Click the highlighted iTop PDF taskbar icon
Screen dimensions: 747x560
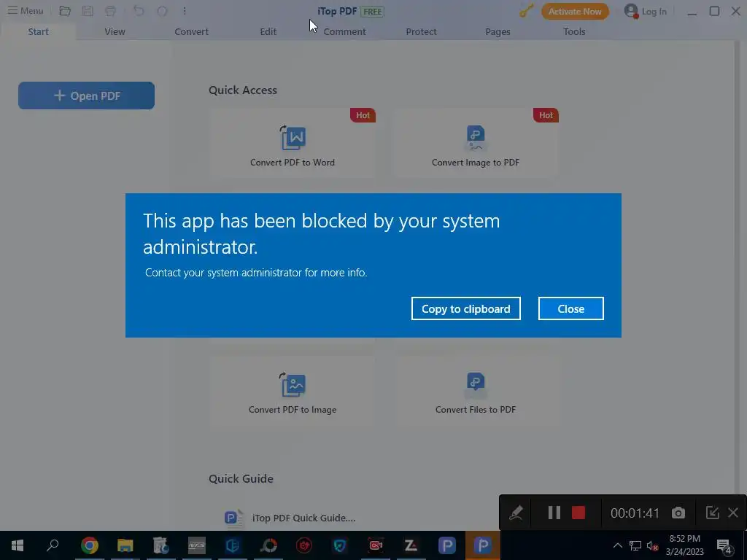(483, 545)
